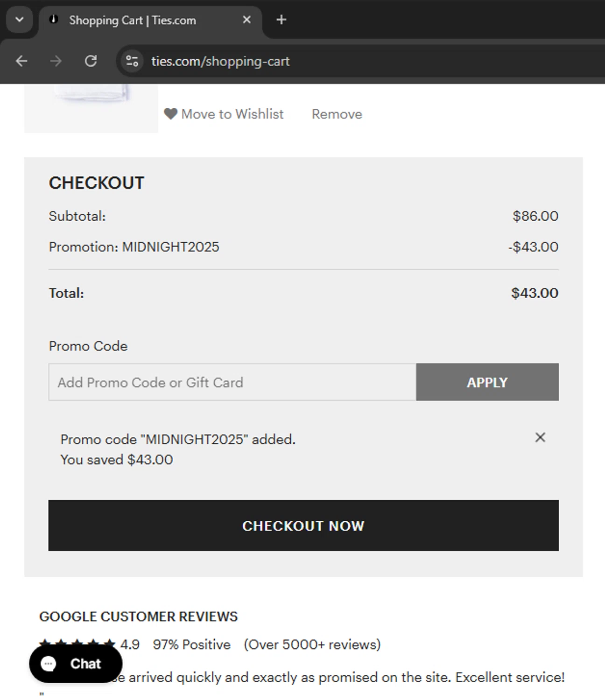The height and width of the screenshot is (700, 605).
Task: Focus the Add Promo Code or Gift Card field
Action: (x=232, y=382)
